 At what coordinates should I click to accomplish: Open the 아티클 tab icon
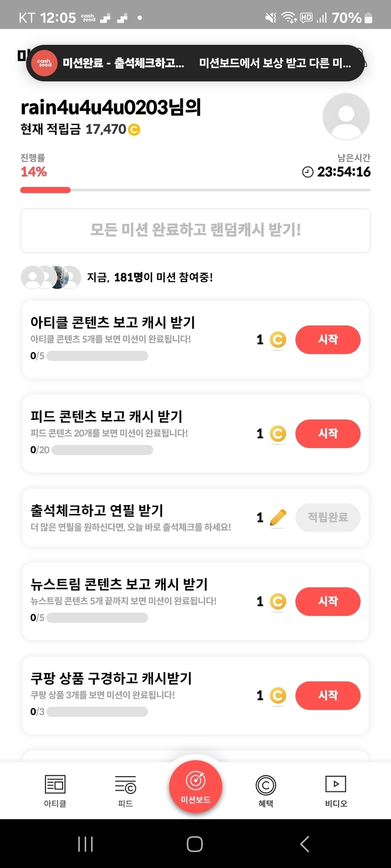(55, 785)
